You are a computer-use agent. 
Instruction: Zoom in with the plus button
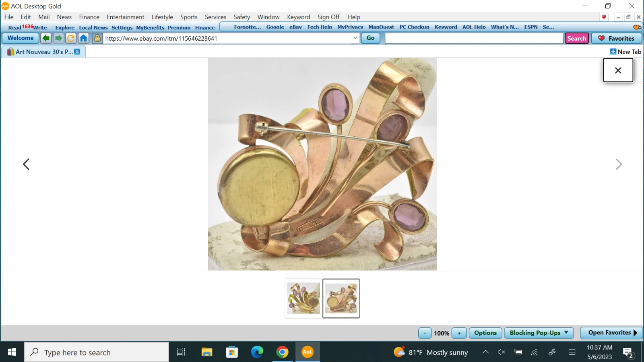459,333
